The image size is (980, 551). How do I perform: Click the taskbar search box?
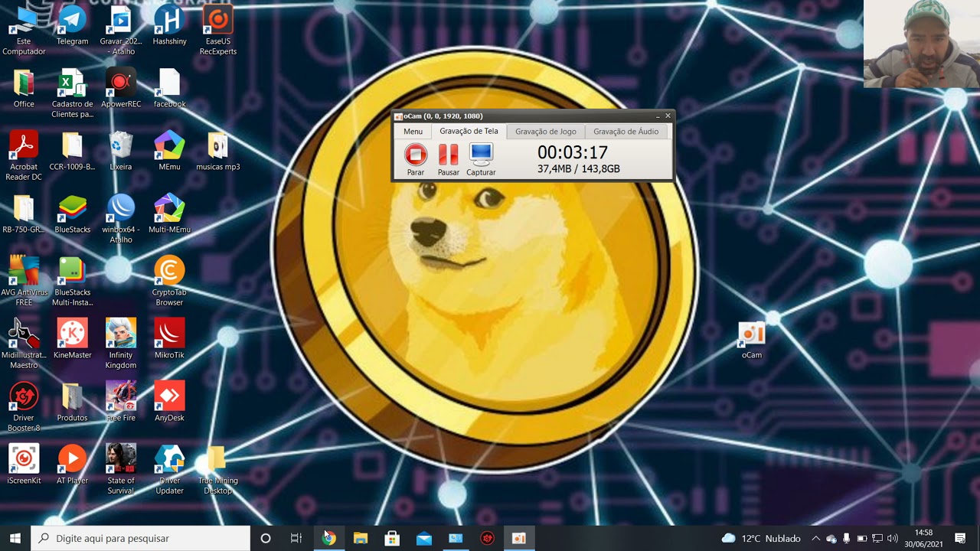[x=140, y=538]
